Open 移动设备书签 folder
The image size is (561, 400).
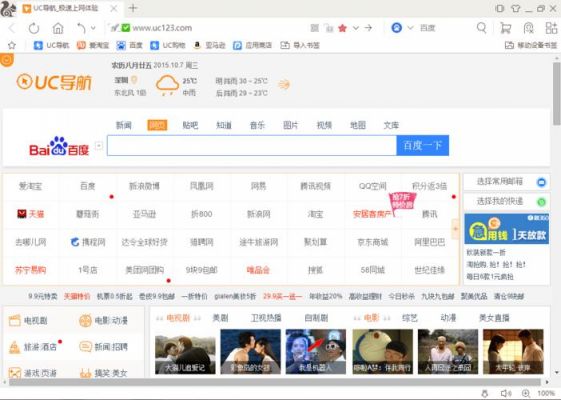point(531,45)
